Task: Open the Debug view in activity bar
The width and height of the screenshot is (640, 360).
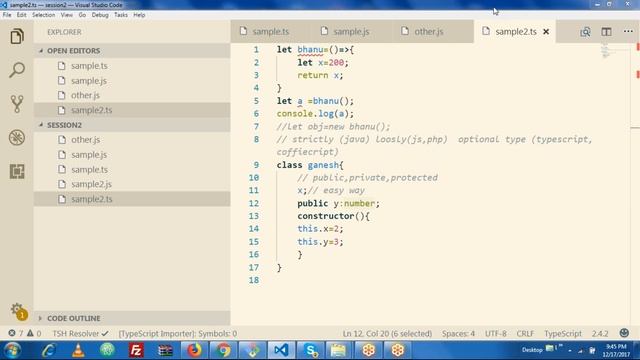Action: click(17, 138)
